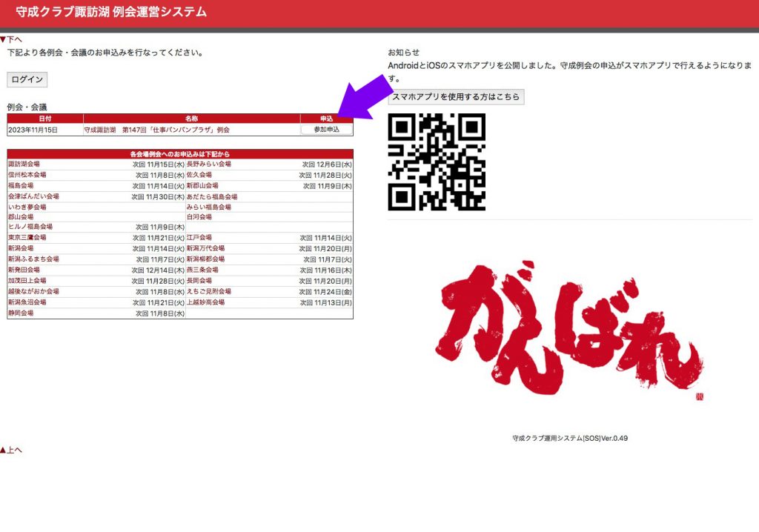This screenshot has height=532, width=759.
Task: Open the 長野みらい会場 link
Action: (x=209, y=164)
